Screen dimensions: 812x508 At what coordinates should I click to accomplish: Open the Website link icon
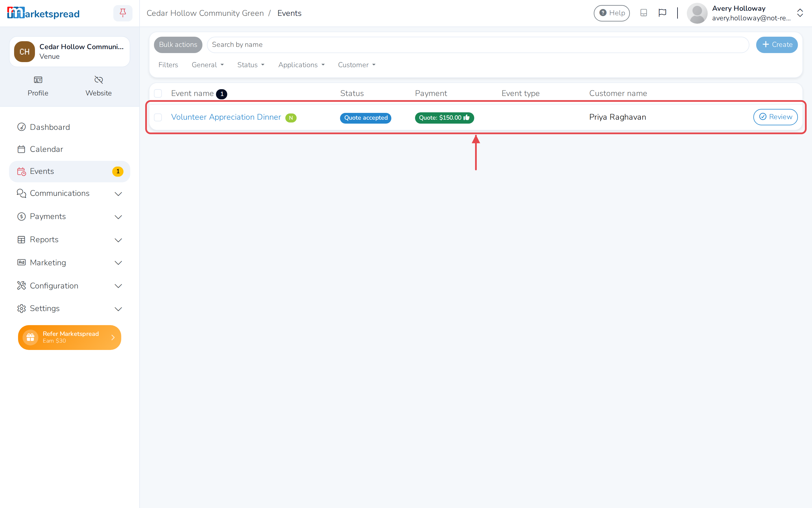pyautogui.click(x=99, y=80)
